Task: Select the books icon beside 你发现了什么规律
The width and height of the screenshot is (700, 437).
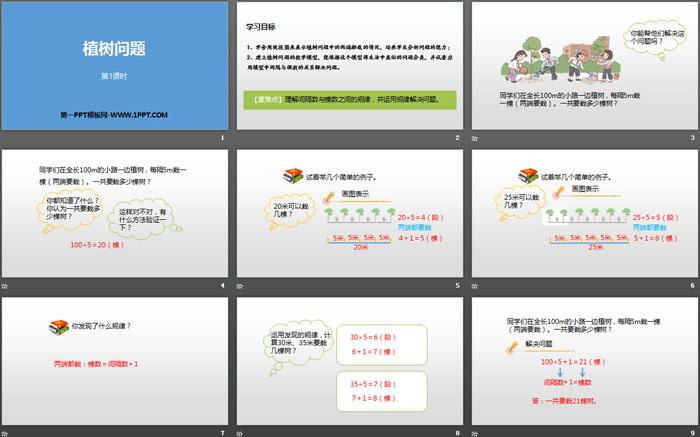Action: pos(58,326)
